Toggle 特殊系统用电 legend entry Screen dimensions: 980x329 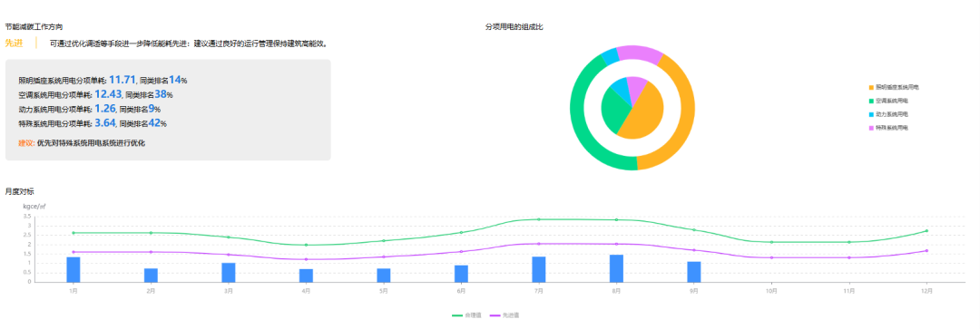888,128
